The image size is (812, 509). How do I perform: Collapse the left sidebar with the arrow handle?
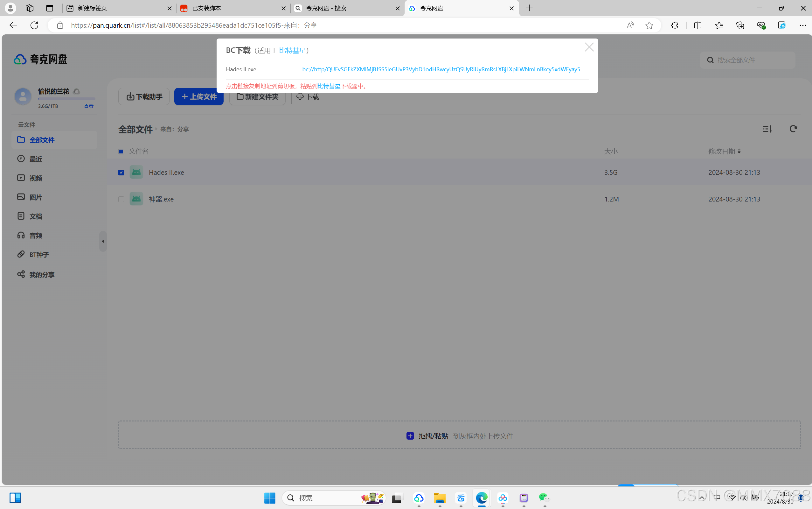pos(103,241)
